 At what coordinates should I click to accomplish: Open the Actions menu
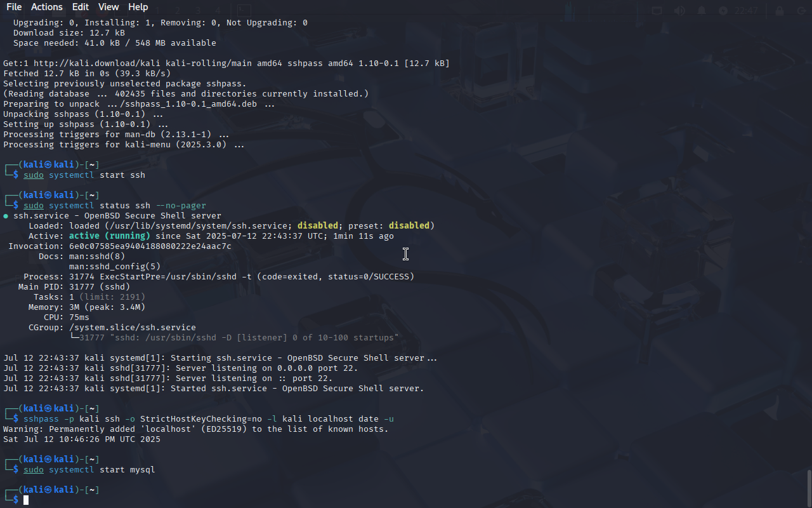click(x=47, y=7)
